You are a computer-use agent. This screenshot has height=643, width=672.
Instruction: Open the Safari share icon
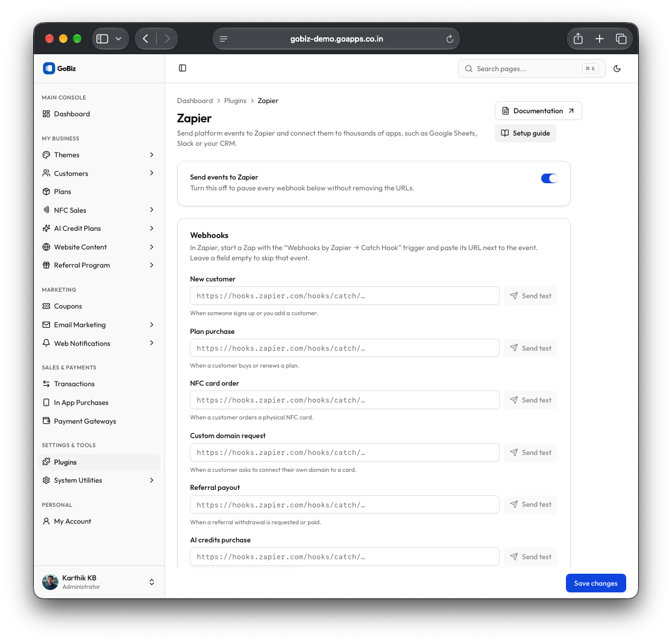[x=578, y=39]
